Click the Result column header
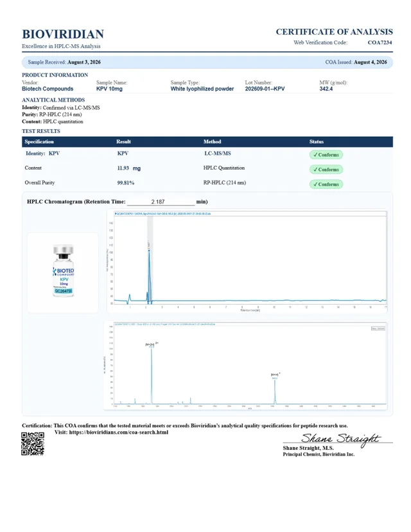The width and height of the screenshot is (411, 532). point(123,141)
